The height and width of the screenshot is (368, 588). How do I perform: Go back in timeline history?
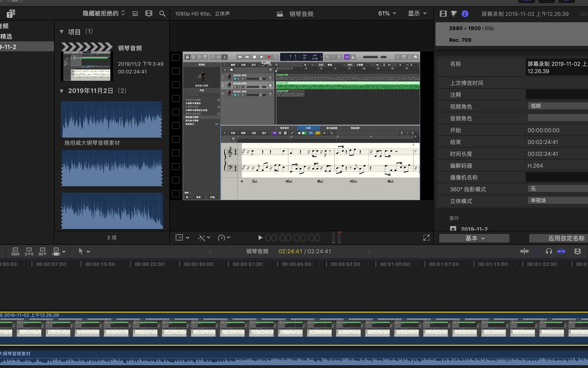[211, 251]
